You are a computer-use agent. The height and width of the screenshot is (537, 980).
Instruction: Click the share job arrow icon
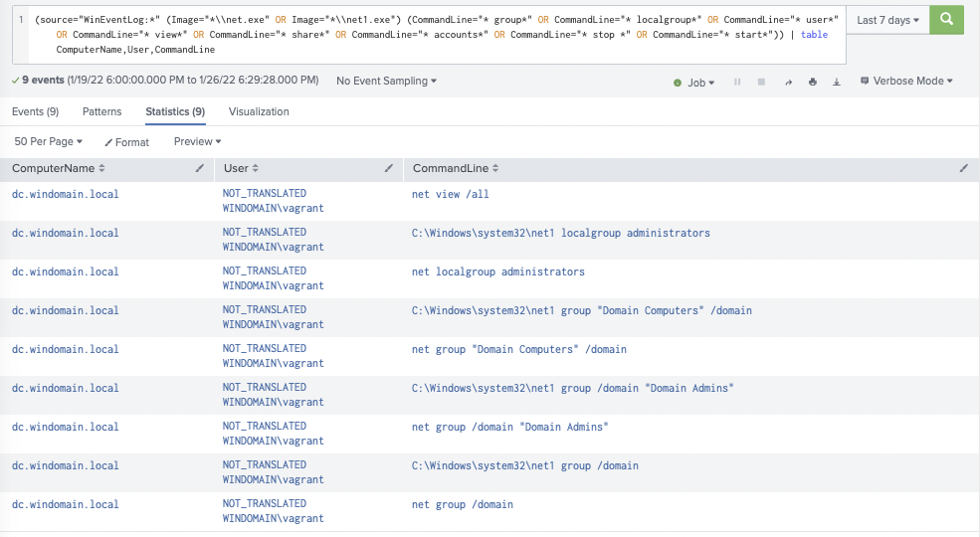click(788, 82)
